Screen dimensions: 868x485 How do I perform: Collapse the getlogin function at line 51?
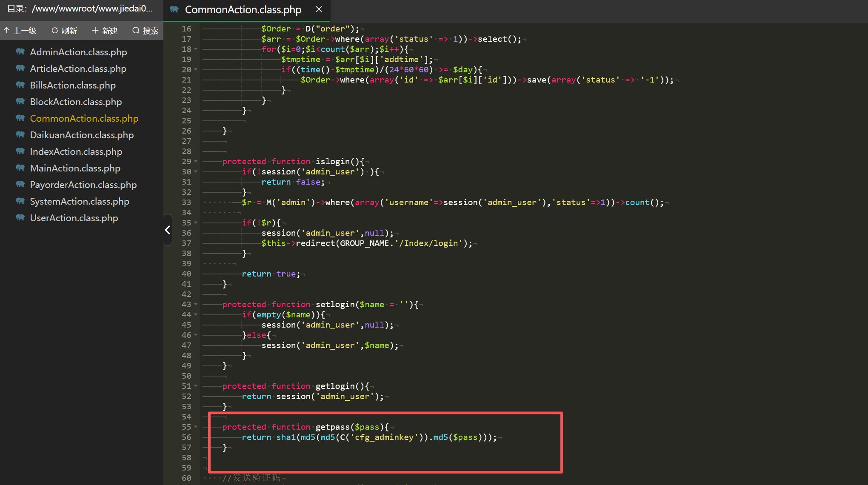click(x=196, y=386)
